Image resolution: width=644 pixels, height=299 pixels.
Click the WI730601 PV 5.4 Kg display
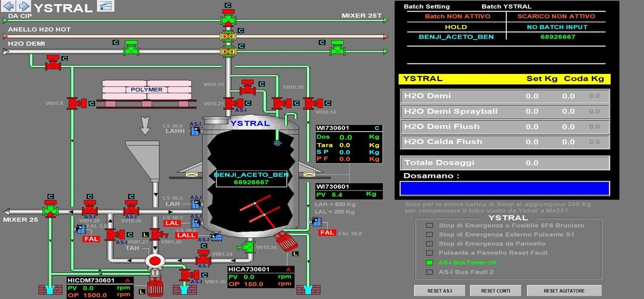coord(349,194)
